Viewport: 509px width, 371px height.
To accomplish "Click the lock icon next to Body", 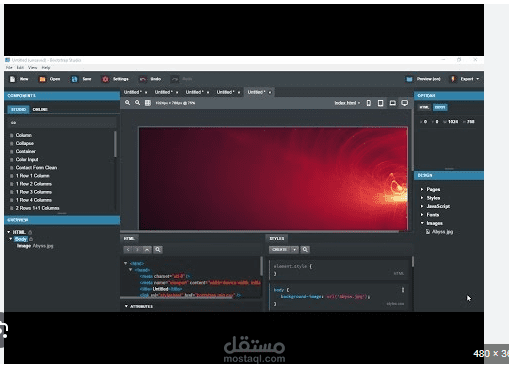I will tap(31, 239).
